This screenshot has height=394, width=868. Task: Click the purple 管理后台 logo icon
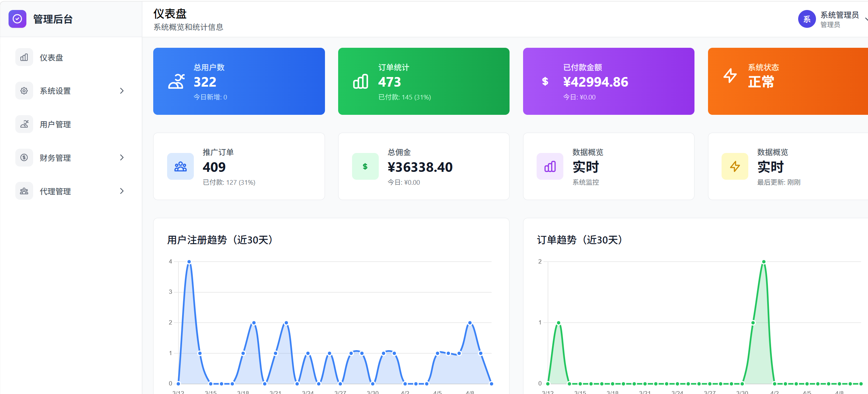[x=17, y=19]
